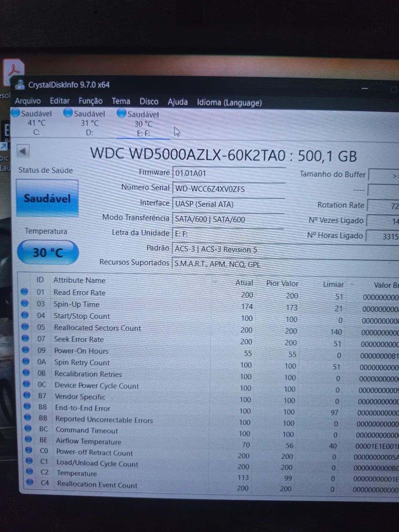Open the Tema menu

pyautogui.click(x=121, y=101)
